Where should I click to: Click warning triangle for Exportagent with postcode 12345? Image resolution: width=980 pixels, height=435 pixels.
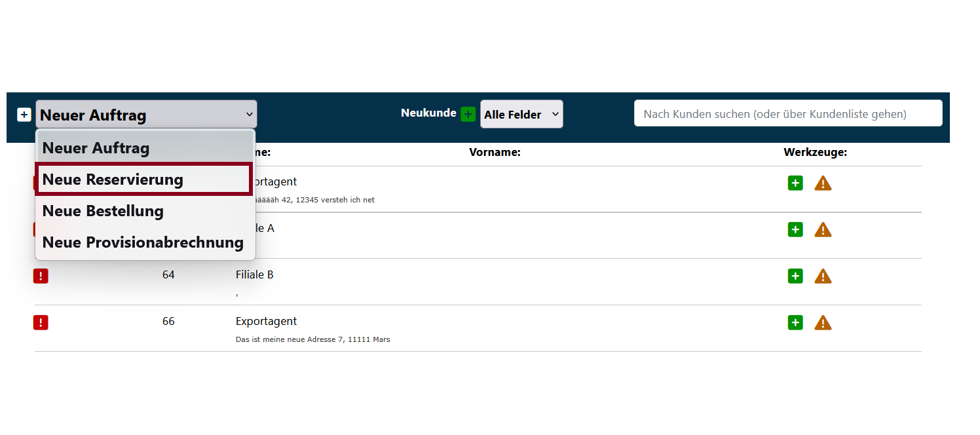click(823, 183)
